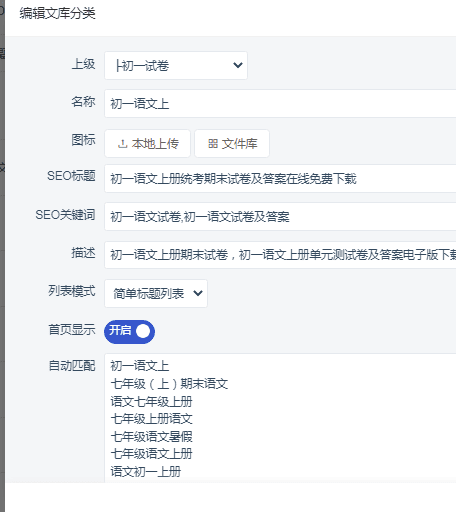The image size is (456, 512).
Task: Click the 描述 description field
Action: coord(280,255)
